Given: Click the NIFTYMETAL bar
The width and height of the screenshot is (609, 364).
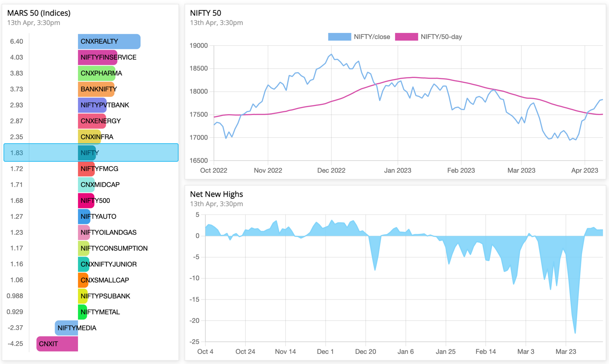Looking at the screenshot, I should (82, 312).
